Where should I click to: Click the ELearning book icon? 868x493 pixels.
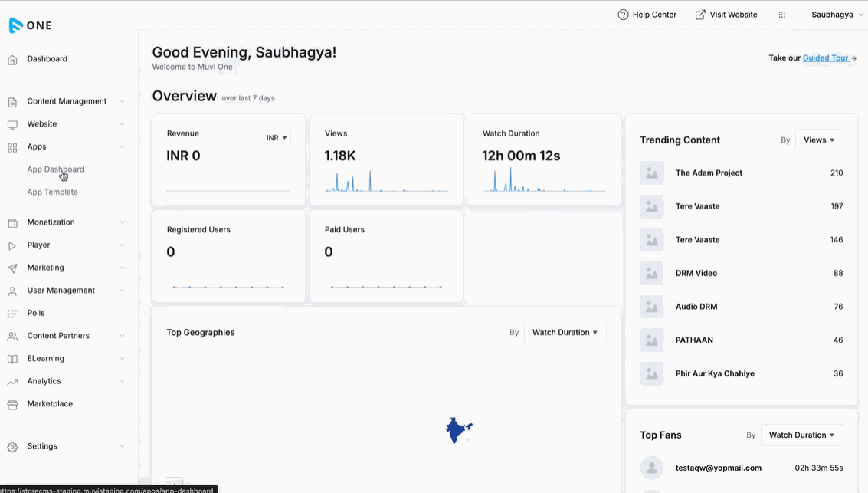tap(12, 359)
